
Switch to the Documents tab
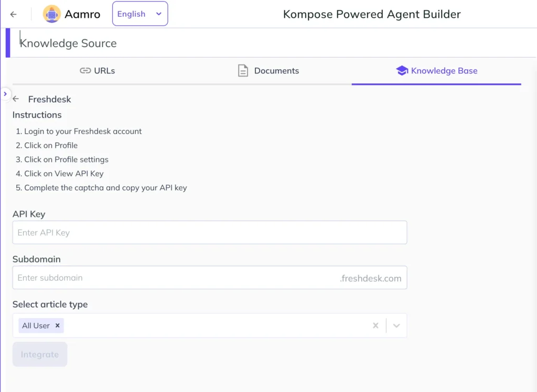pyautogui.click(x=268, y=71)
